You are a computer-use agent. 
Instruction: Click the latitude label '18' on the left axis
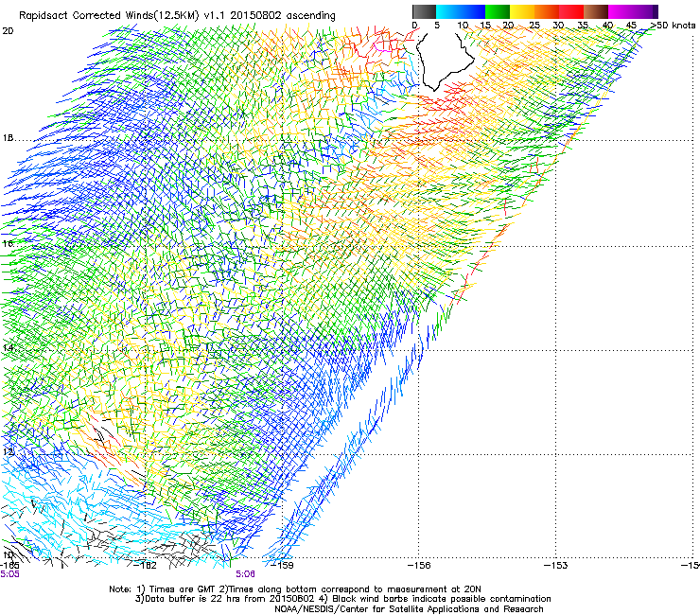click(8, 138)
